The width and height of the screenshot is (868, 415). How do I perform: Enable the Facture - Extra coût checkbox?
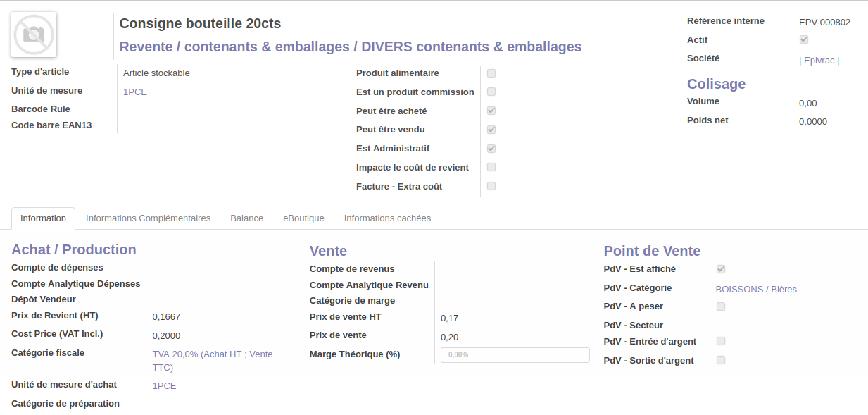pos(491,186)
